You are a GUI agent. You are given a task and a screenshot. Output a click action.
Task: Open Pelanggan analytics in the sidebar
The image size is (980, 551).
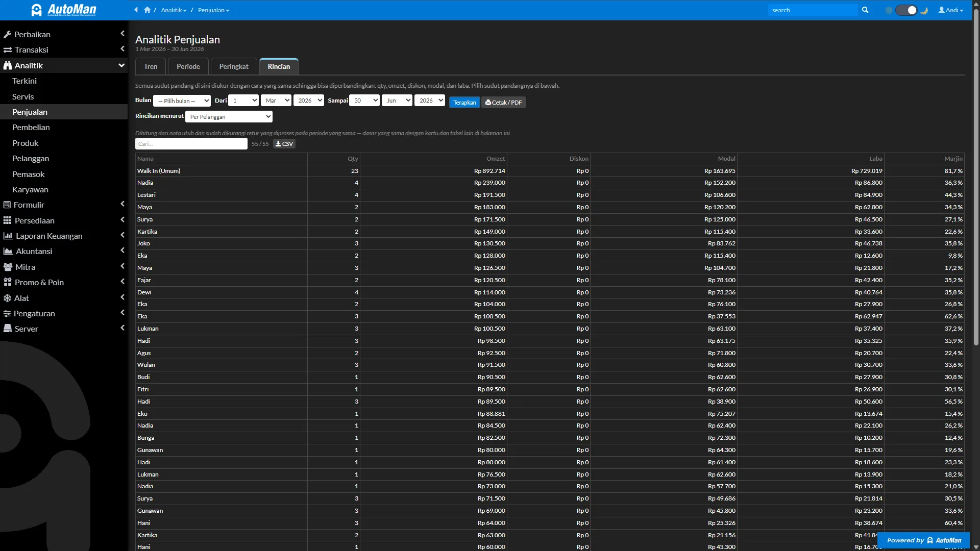[31, 159]
